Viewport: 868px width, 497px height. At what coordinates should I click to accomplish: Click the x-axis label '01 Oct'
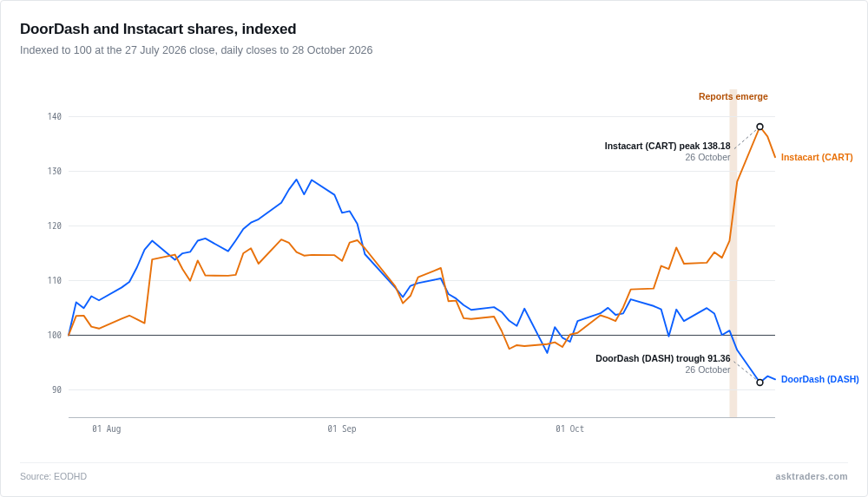pos(569,429)
